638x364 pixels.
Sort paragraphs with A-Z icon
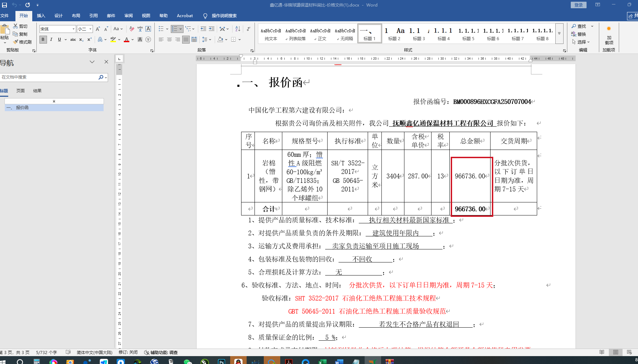(238, 29)
